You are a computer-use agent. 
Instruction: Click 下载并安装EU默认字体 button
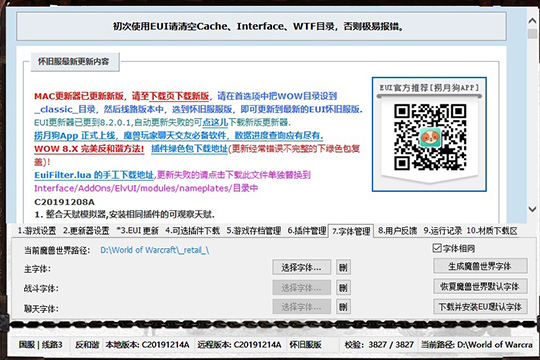[x=480, y=307]
